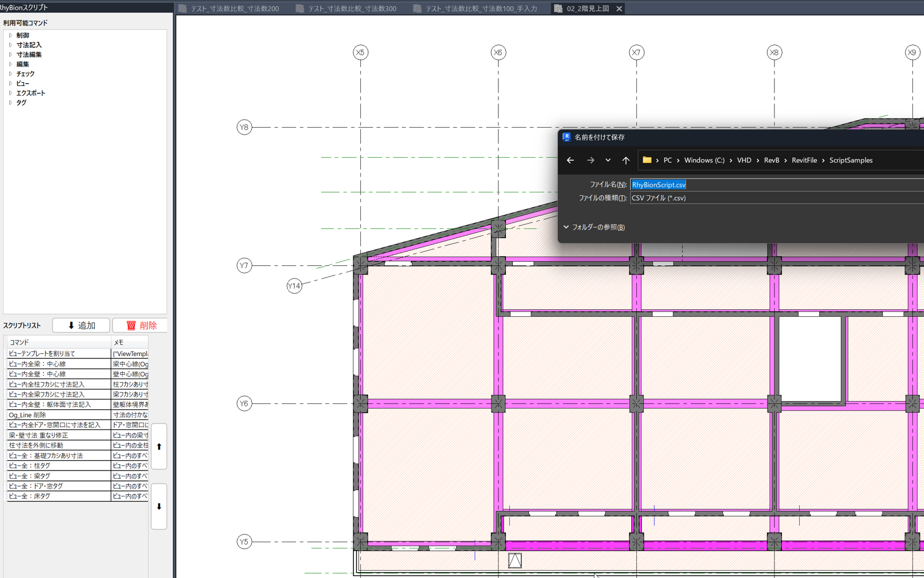Screen dimensions: 924x578
Task: Expand the 制御 command tree node
Action: 10,35
